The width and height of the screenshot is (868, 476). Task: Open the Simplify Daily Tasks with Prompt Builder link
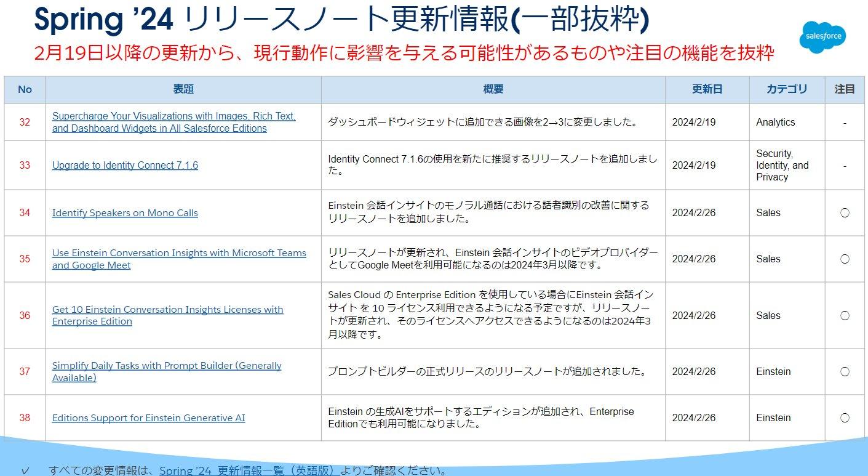(167, 371)
